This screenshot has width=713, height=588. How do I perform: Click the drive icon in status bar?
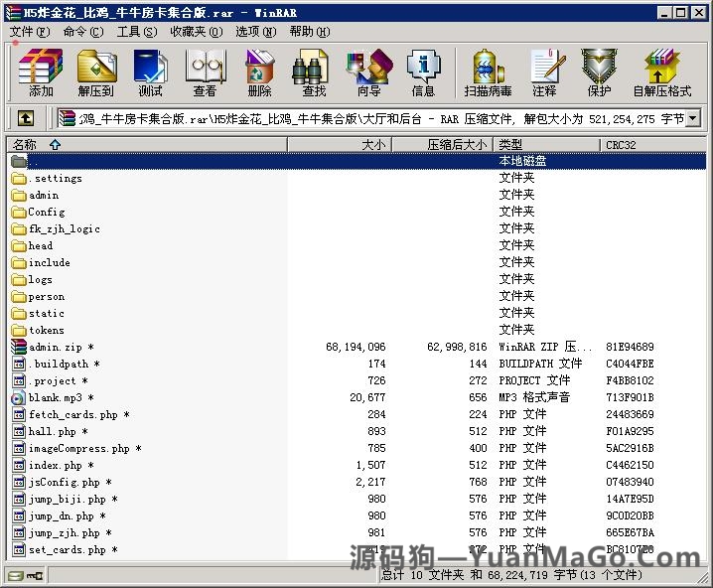point(15,576)
